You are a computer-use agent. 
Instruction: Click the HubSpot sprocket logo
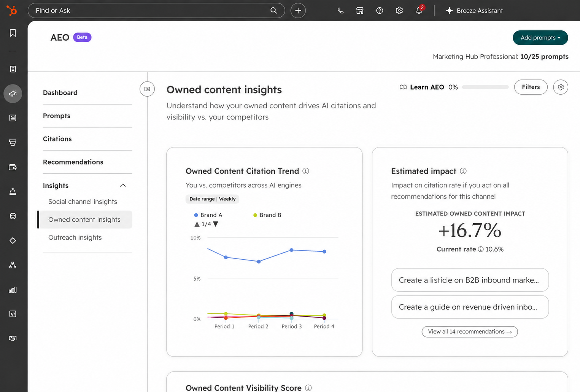coord(12,10)
